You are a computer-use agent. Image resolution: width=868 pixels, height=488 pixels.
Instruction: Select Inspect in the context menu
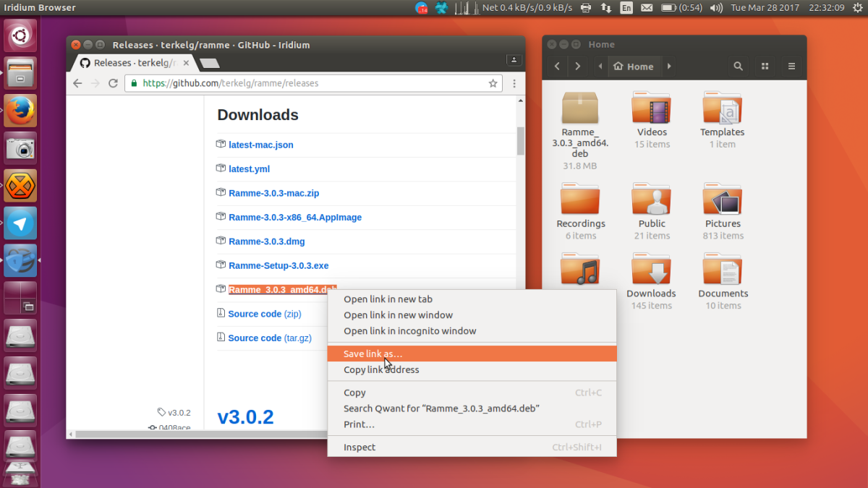coord(359,447)
